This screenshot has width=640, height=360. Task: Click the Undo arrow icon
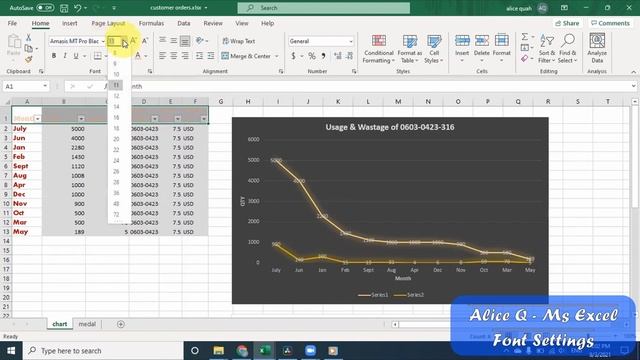pos(77,8)
